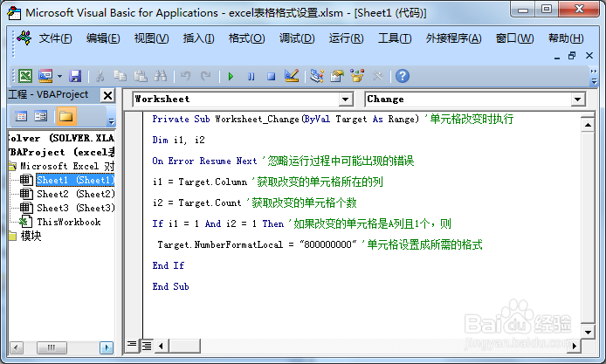Click the Target.NumberFormatLocal code line
The height and width of the screenshot is (364, 606).
[320, 244]
